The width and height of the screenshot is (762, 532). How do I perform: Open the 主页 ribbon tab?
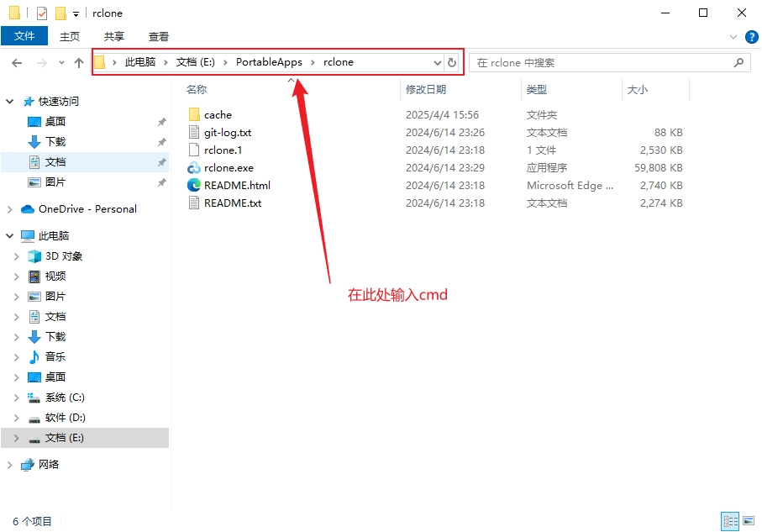[x=70, y=36]
